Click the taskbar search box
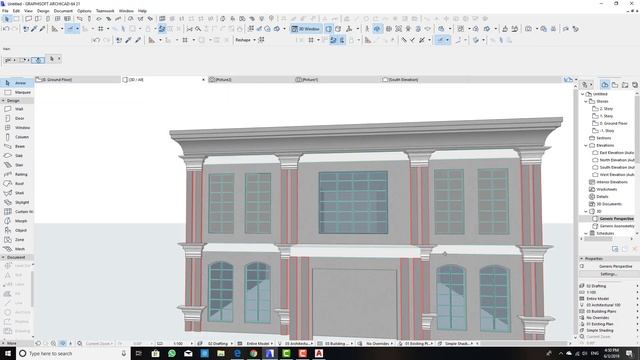The height and width of the screenshot is (360, 640). point(73,353)
